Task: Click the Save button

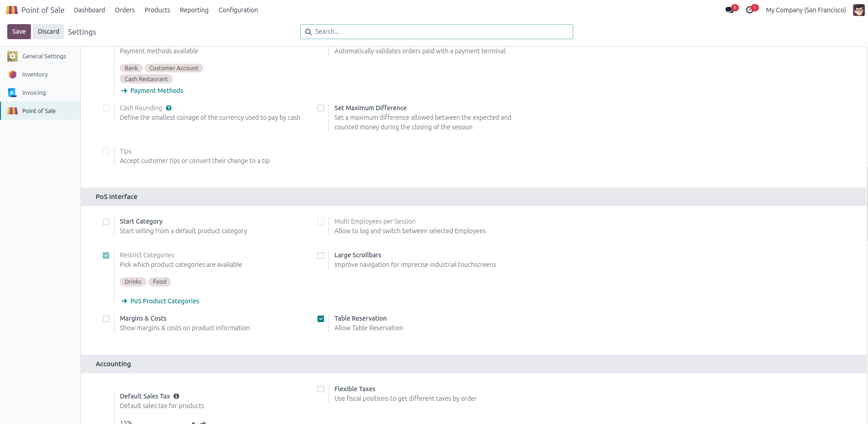Action: coord(19,31)
